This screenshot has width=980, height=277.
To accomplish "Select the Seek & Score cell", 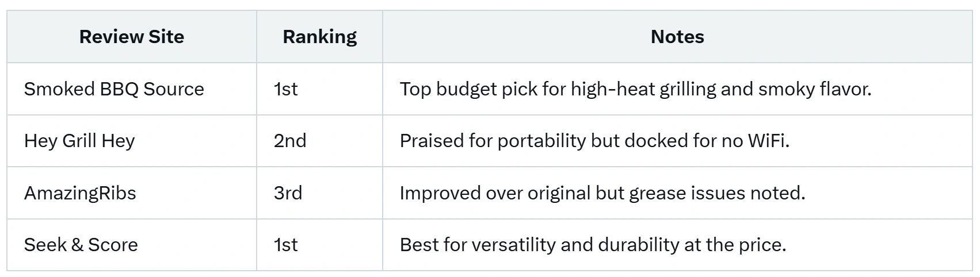I will [81, 245].
